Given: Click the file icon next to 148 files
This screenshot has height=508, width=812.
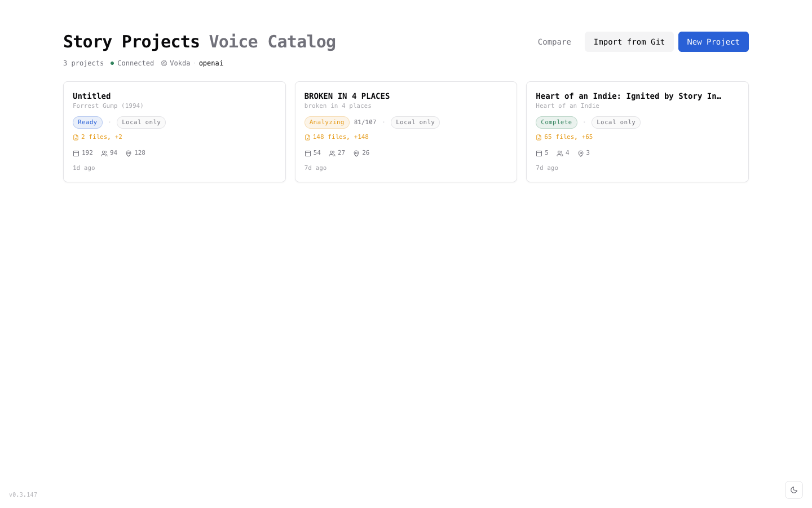Looking at the screenshot, I should (x=308, y=137).
